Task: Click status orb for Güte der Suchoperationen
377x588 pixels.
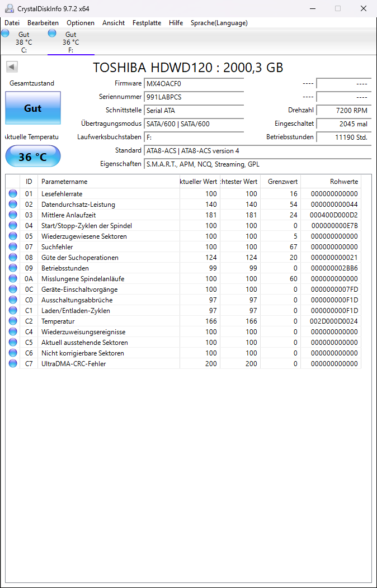Action: point(13,257)
